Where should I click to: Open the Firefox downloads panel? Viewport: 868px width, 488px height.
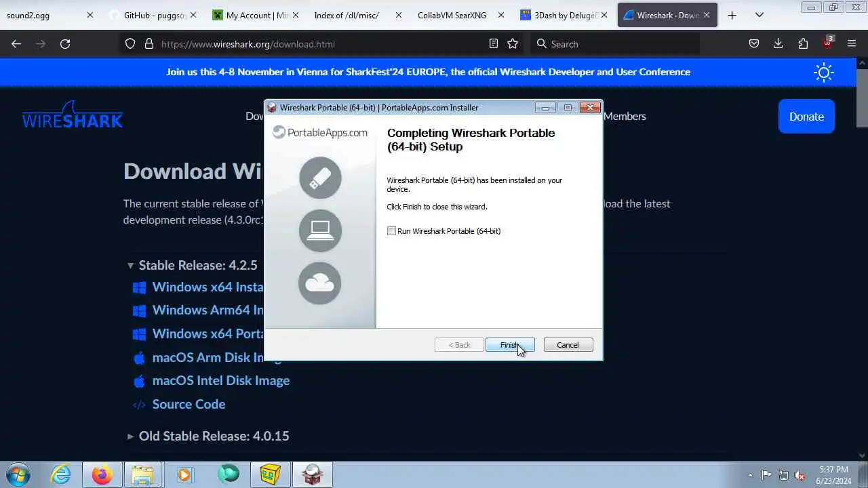click(778, 44)
